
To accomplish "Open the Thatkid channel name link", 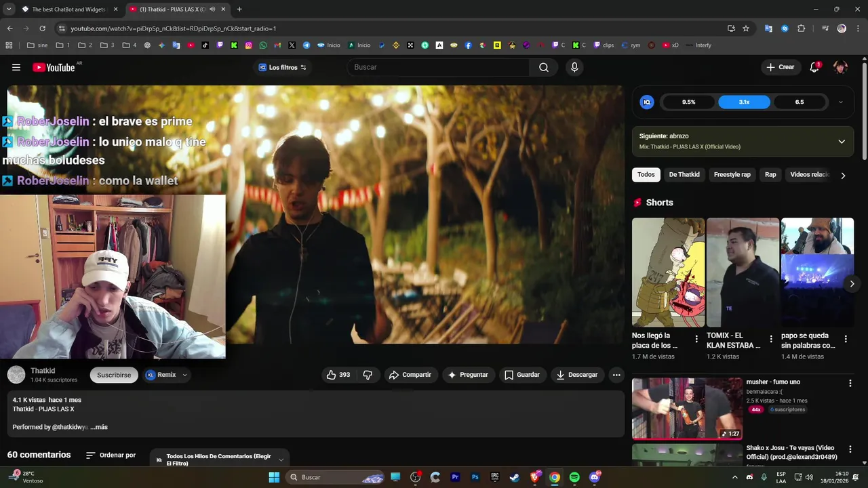I will coord(43,371).
